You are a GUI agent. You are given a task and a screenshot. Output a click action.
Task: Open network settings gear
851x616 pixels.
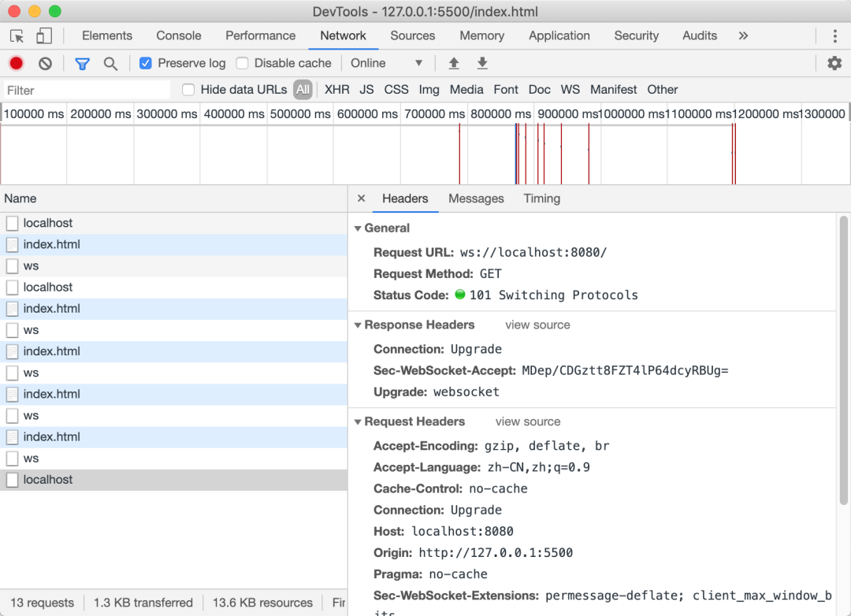tap(834, 64)
